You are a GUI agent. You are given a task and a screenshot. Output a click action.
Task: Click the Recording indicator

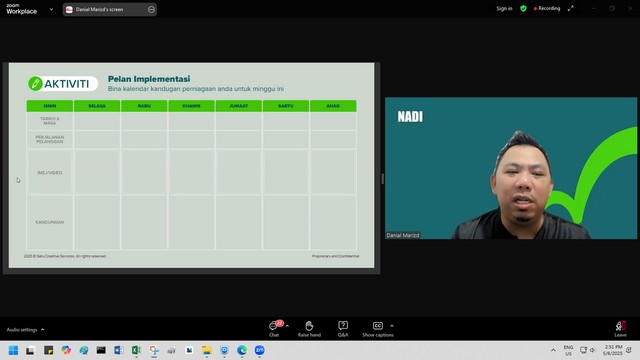pos(547,9)
